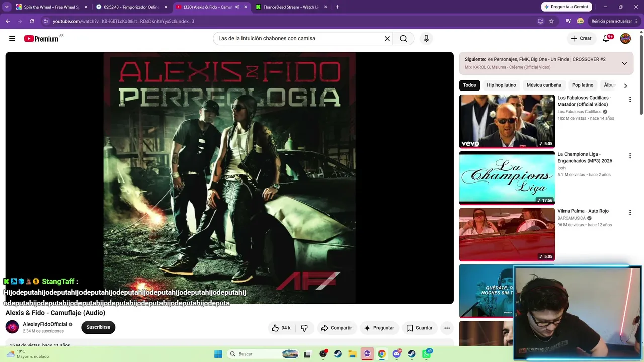Dislike the Camuflaje video
Viewport: 644px width, 362px height.
(304, 328)
